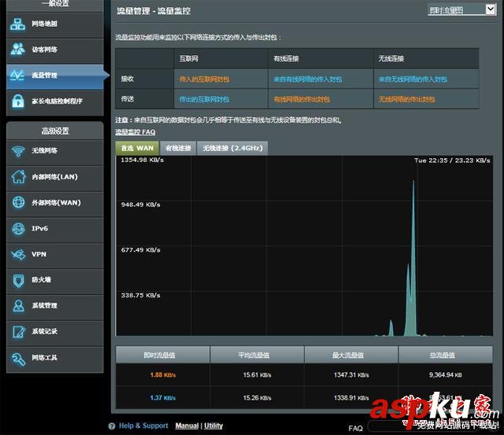
Task: Open the 系统记录 menu label
Action: [44, 331]
